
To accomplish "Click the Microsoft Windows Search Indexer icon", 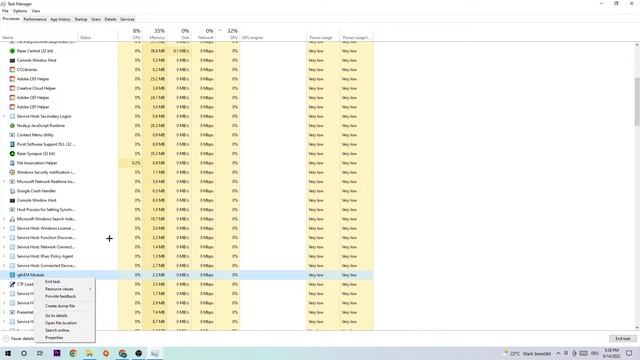I will click(12, 219).
